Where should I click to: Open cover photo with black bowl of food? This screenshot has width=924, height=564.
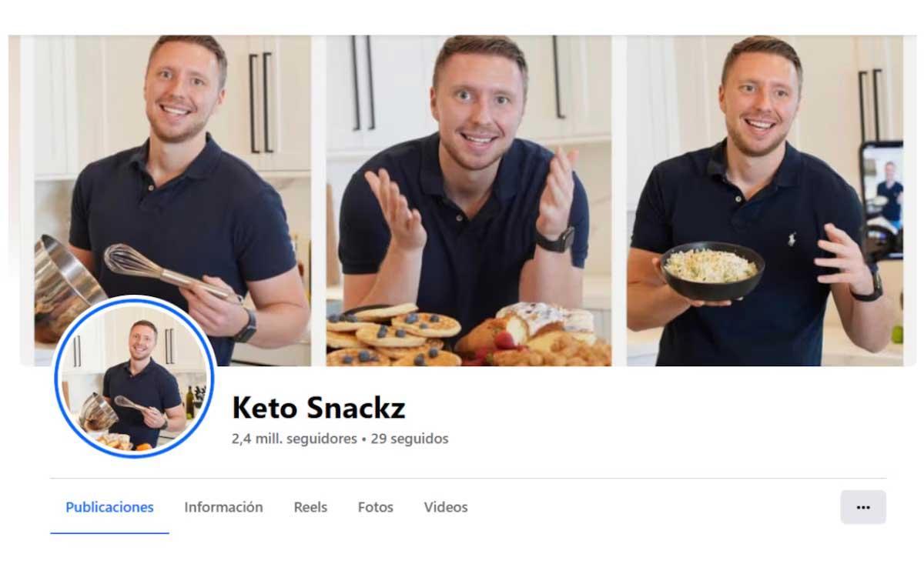point(765,200)
